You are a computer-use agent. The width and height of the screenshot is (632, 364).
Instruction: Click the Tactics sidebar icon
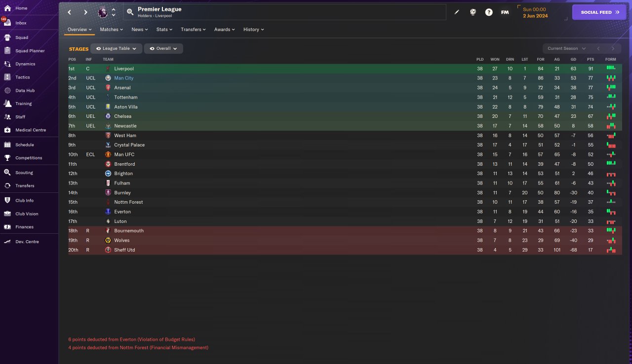tap(7, 77)
